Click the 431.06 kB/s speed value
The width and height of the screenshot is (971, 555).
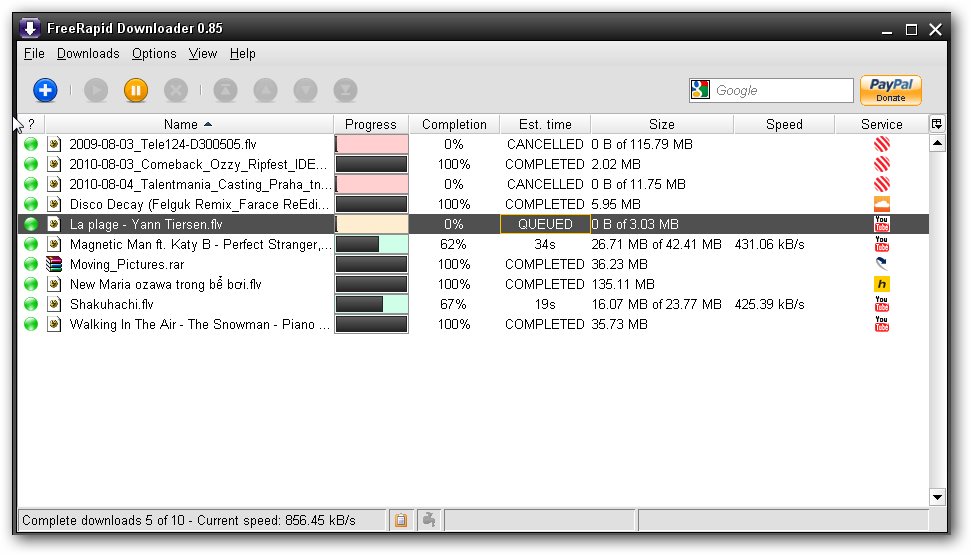(769, 244)
